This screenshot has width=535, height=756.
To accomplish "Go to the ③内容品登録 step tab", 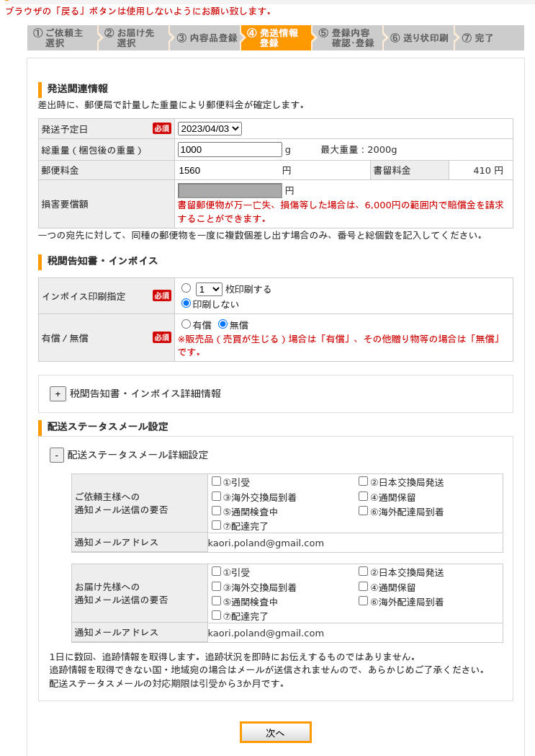I will coord(203,37).
